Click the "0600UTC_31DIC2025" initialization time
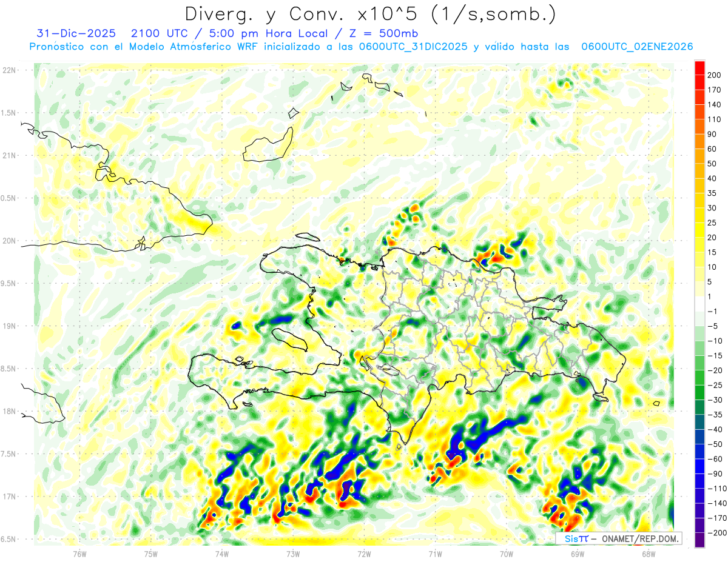 (x=413, y=47)
